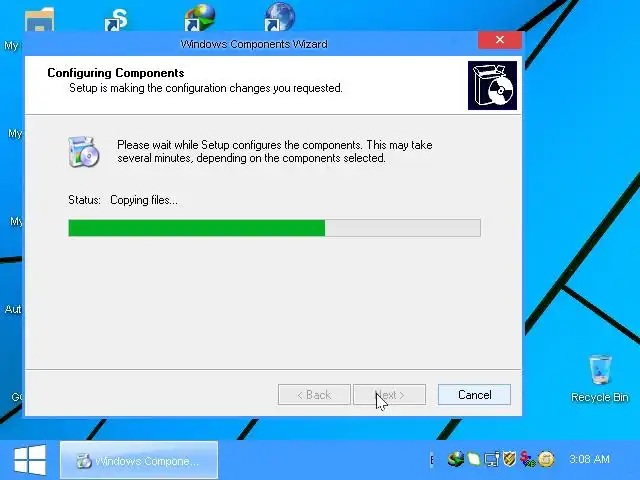Click the 'Setup is making the configuration' subtitle
This screenshot has height=480, width=640.
[206, 88]
